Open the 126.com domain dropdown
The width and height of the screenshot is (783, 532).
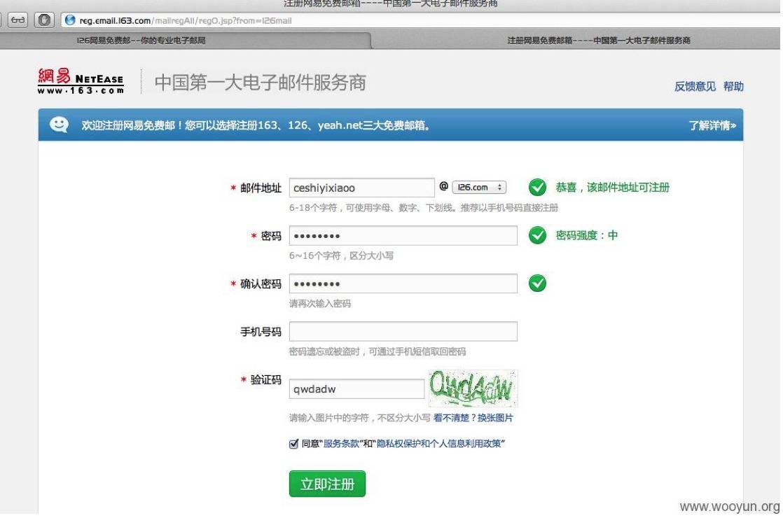479,187
